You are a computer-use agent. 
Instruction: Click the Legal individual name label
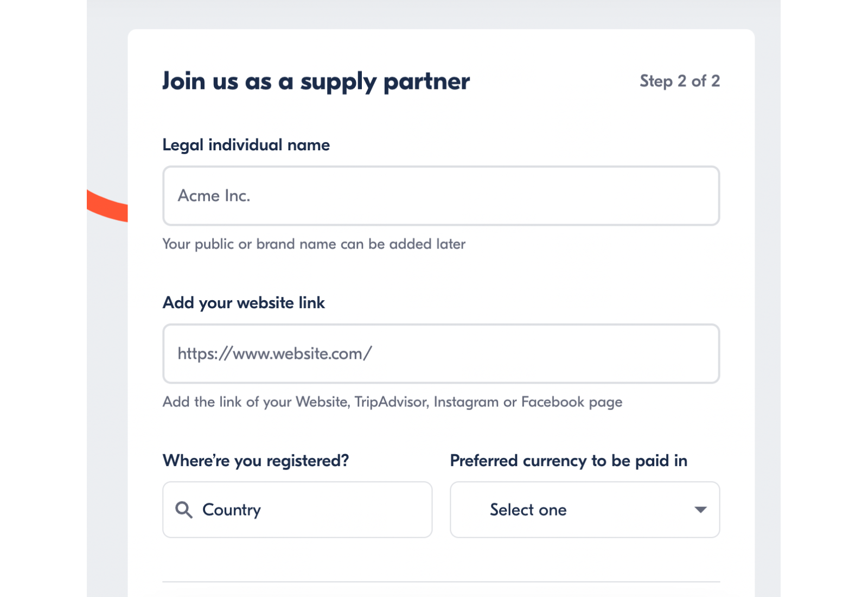[245, 145]
